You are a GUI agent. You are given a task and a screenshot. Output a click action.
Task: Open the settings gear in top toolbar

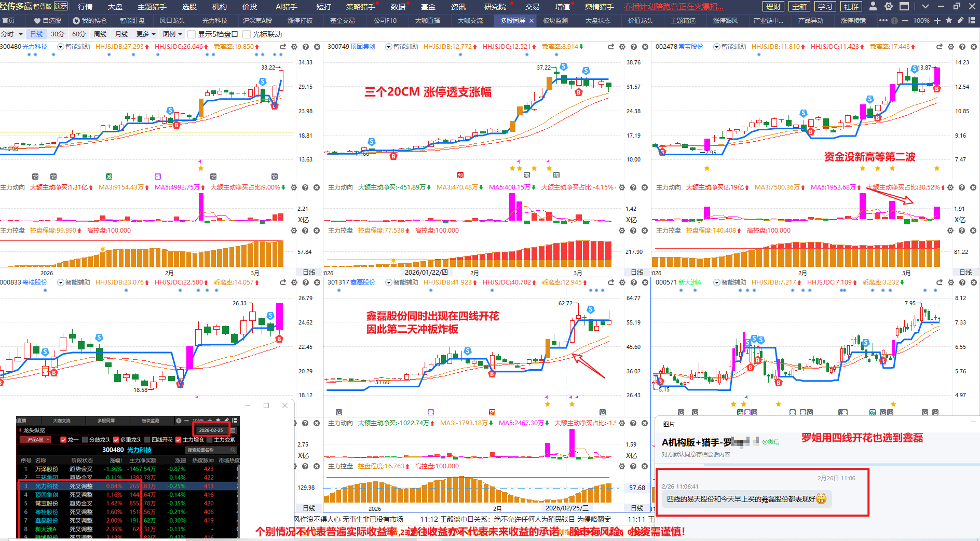click(x=889, y=6)
